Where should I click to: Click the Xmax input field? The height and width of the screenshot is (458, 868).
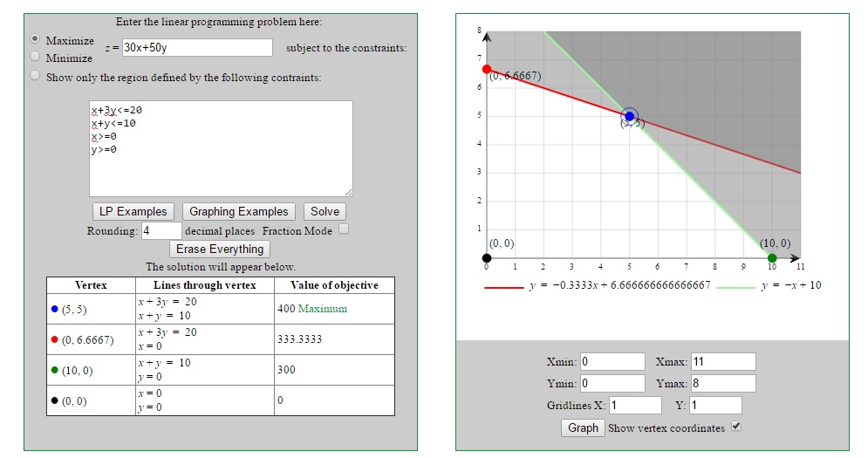pyautogui.click(x=723, y=362)
